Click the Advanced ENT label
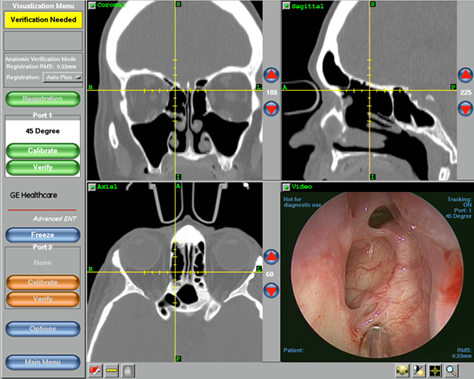The image size is (474, 379). click(54, 219)
